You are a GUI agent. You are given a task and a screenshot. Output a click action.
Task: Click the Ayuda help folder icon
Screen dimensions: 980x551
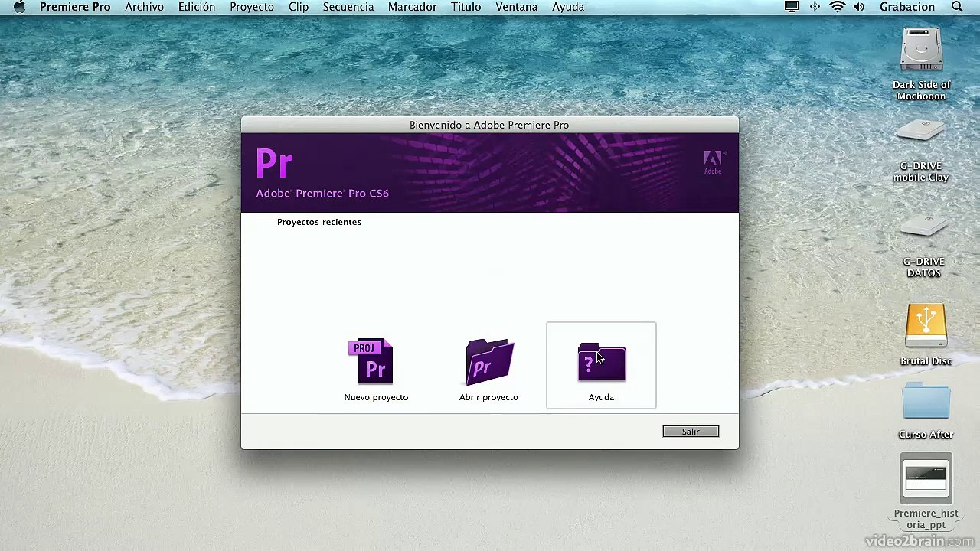(x=602, y=362)
